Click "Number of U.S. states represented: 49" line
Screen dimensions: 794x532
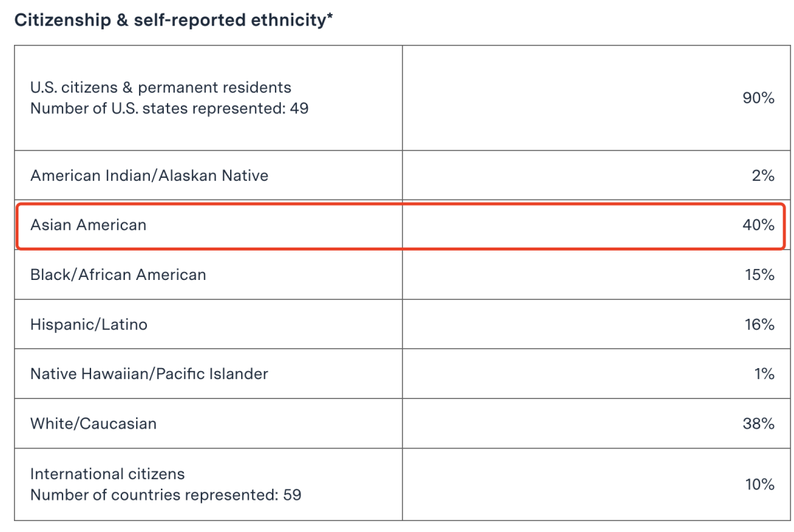(x=169, y=109)
